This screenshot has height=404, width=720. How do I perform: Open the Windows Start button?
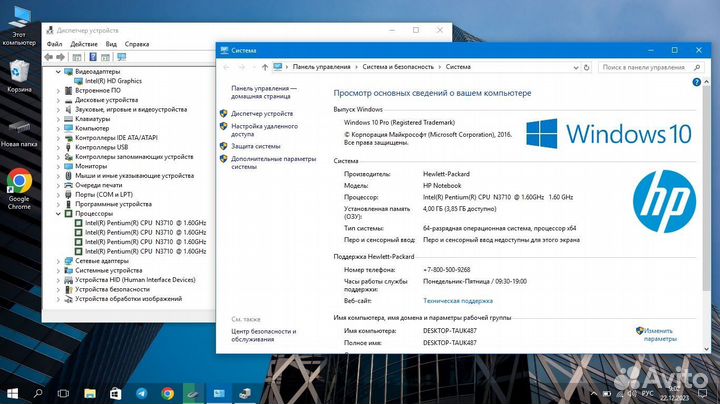pos(12,393)
